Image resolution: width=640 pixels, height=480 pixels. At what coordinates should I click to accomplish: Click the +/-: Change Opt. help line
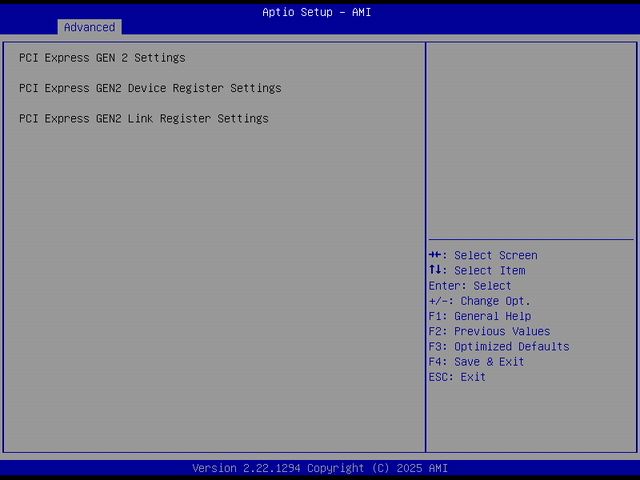pyautogui.click(x=480, y=301)
